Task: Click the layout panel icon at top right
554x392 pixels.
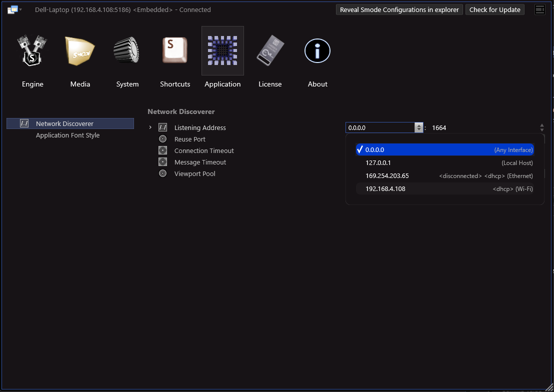Action: point(539,9)
